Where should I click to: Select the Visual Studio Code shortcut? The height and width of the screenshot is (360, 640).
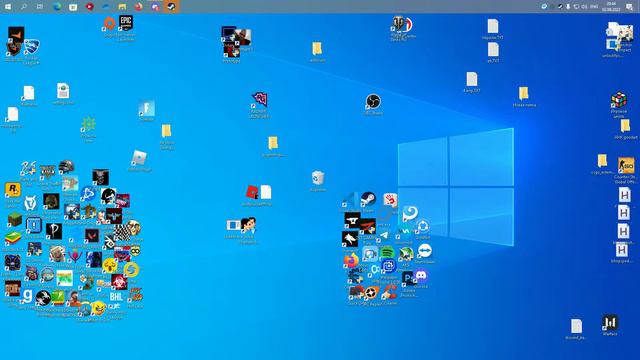point(351,200)
